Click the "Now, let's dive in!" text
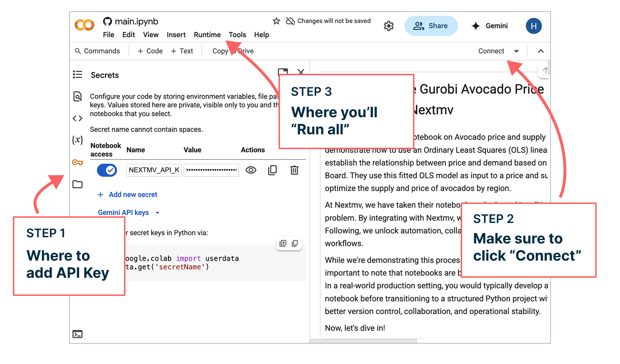 pos(355,328)
